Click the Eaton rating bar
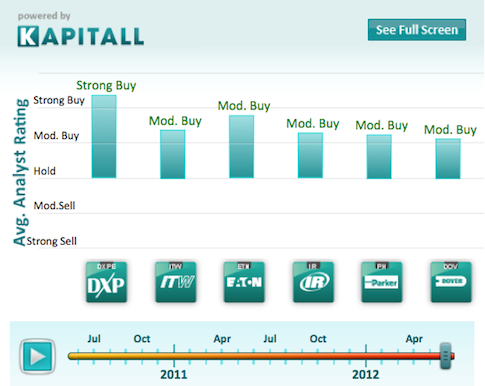The width and height of the screenshot is (485, 386). tap(241, 147)
